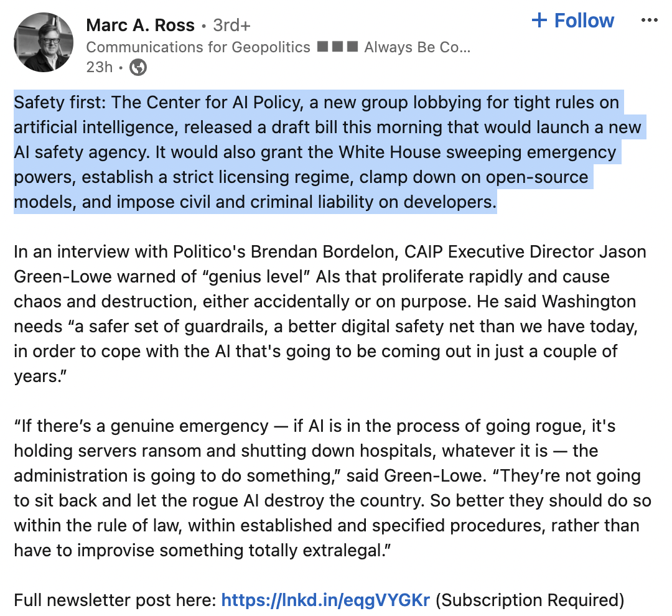Viewport: 672px width, 616px height.
Task: Click the globe public visibility icon
Action: (x=138, y=67)
